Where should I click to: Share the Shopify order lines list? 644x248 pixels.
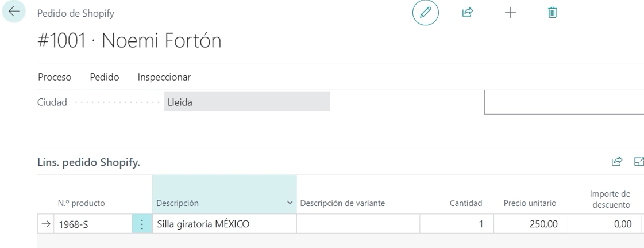click(618, 163)
